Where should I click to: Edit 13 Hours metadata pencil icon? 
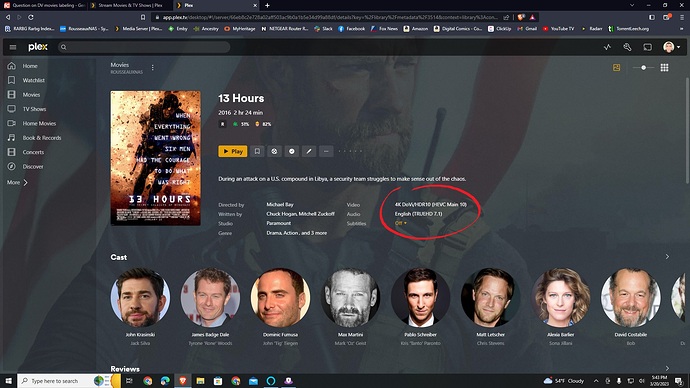(309, 151)
